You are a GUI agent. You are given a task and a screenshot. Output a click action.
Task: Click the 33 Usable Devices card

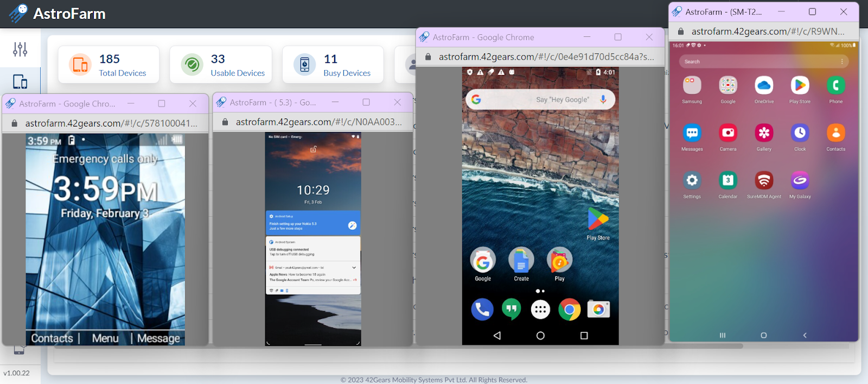221,65
